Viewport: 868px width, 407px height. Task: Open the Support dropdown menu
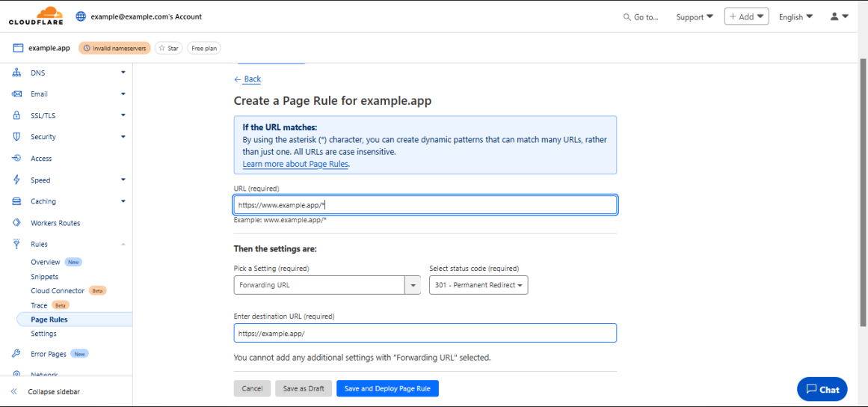point(695,17)
